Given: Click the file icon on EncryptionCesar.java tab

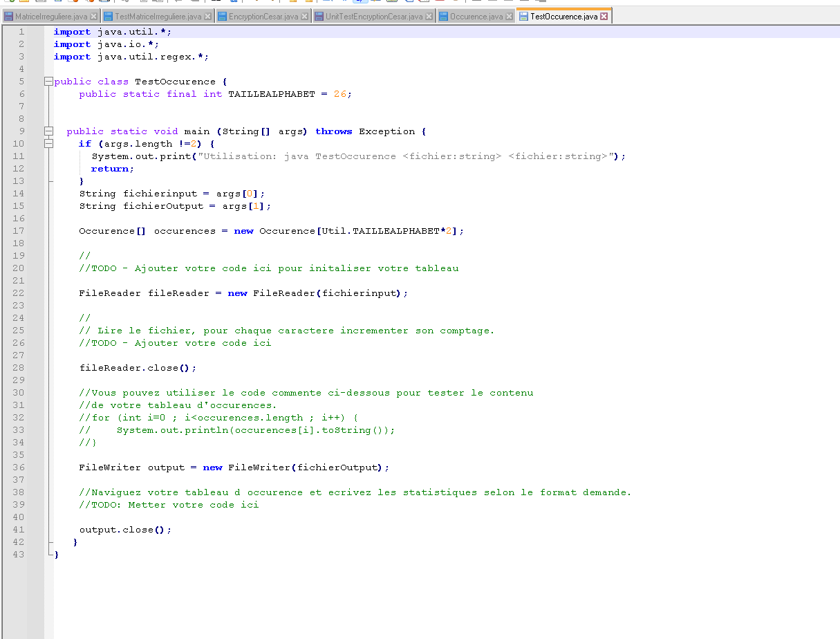Looking at the screenshot, I should [x=221, y=17].
